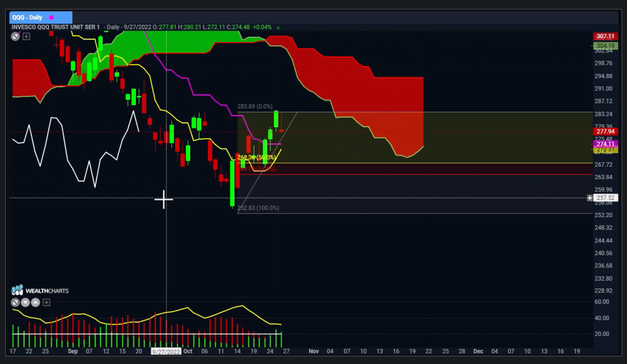The width and height of the screenshot is (627, 364).
Task: Click the 228.92 price axis value
Action: [x=603, y=291]
